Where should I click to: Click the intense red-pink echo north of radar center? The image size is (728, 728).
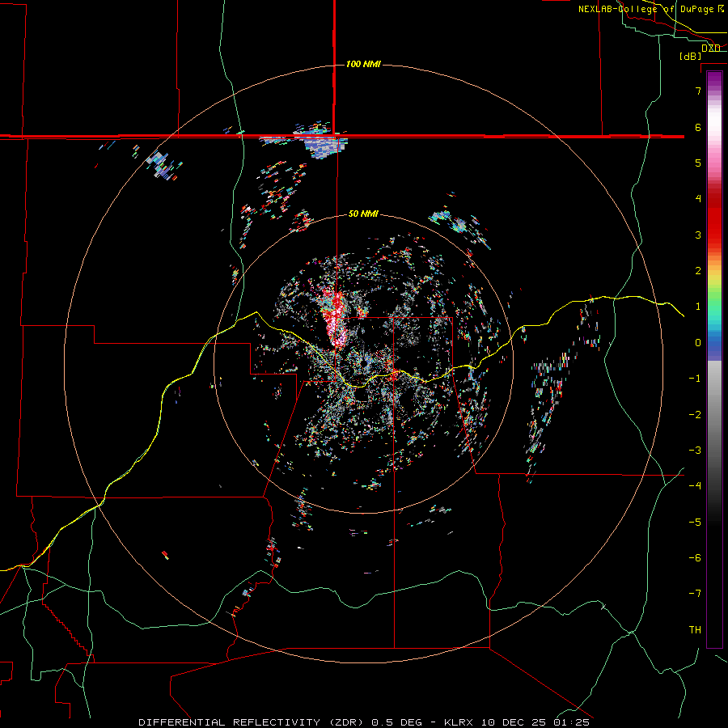coord(335,320)
